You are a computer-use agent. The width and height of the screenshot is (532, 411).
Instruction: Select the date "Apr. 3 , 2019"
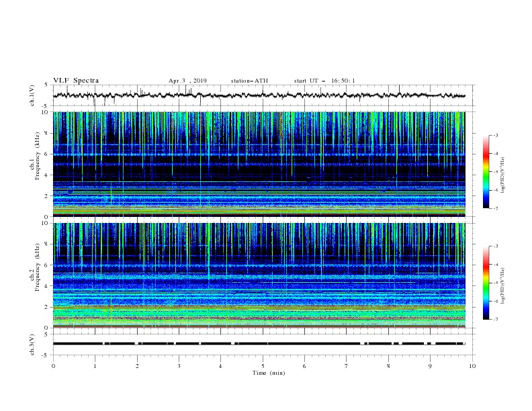(x=187, y=81)
